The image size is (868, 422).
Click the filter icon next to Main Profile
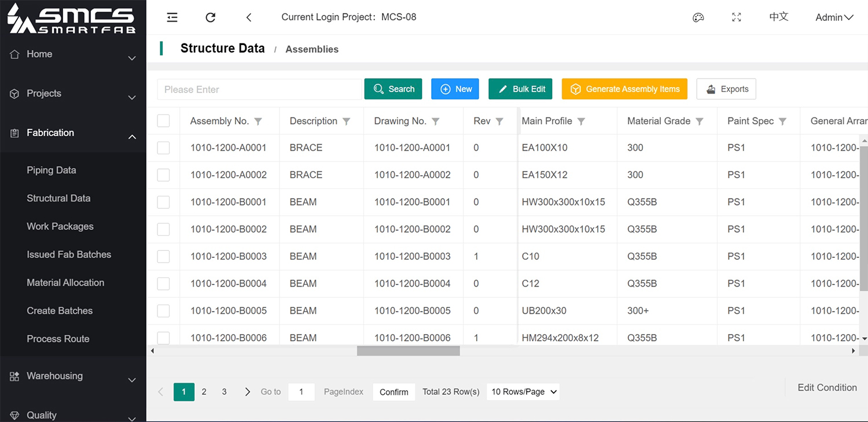(581, 121)
